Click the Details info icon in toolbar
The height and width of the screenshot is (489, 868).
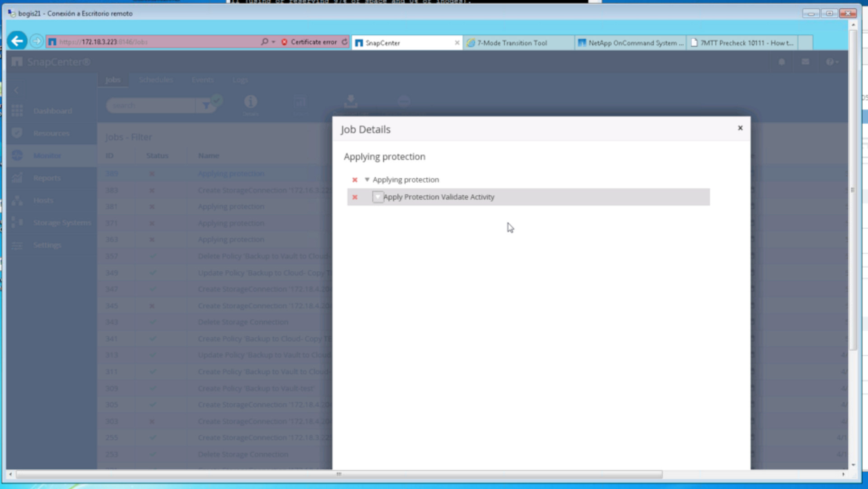click(251, 102)
